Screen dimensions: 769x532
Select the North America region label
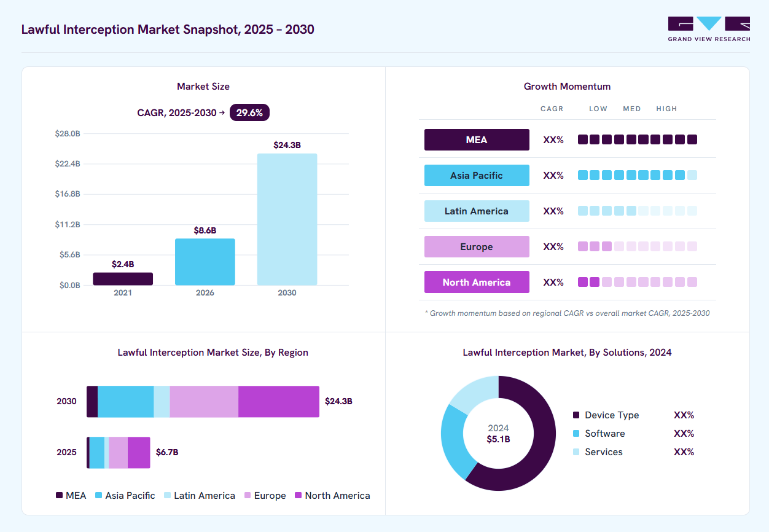[477, 282]
